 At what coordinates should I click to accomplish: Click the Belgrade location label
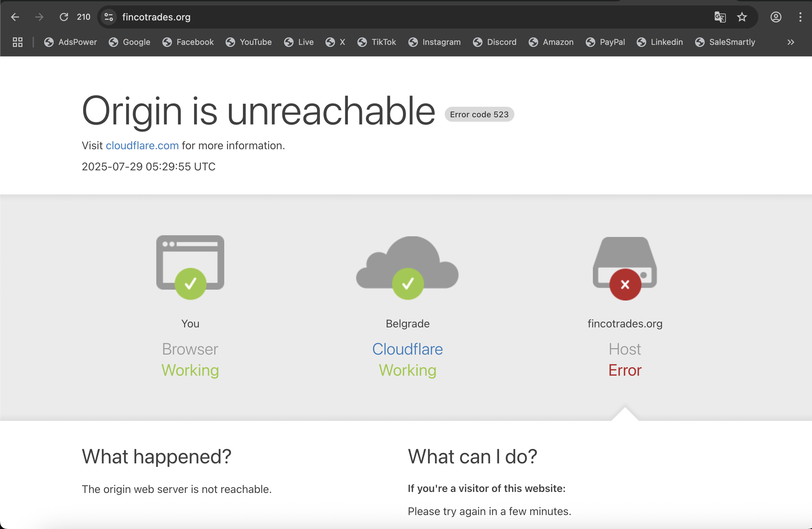[x=407, y=323]
